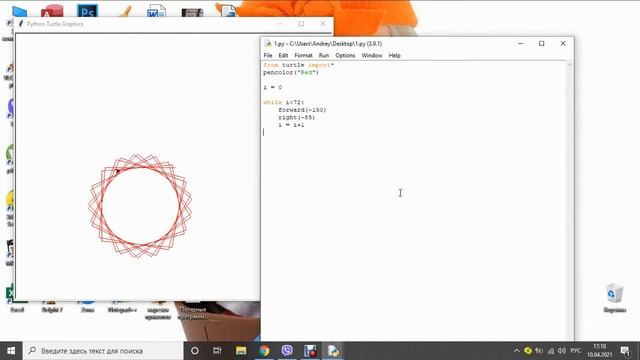
Task: Click the scroll-up arrow in IDLE editor
Action: coord(570,64)
